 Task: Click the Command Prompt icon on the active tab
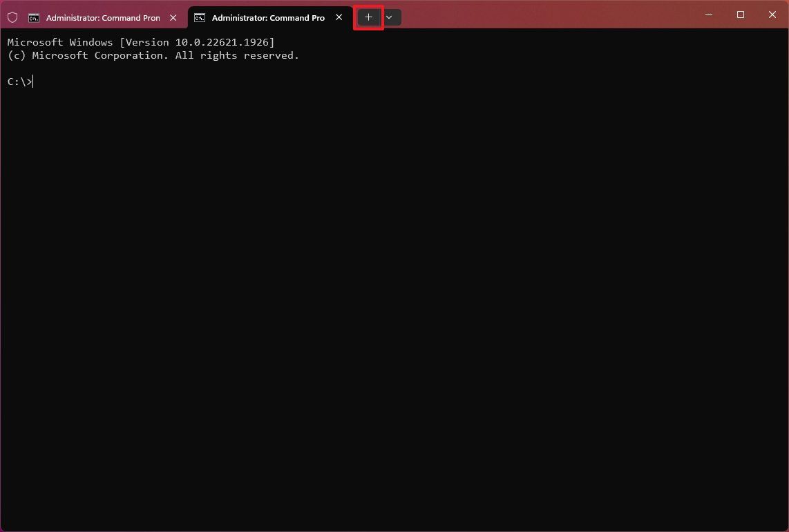click(x=200, y=17)
